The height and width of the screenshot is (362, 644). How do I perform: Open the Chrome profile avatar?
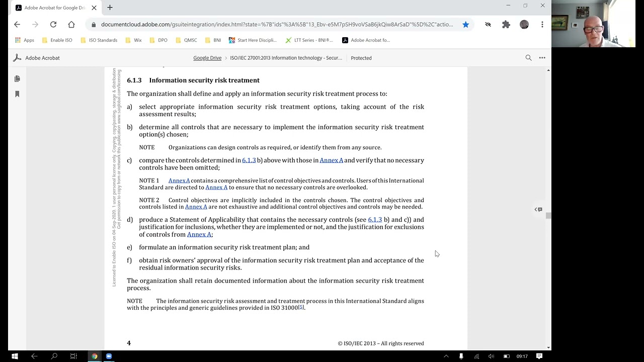(524, 24)
